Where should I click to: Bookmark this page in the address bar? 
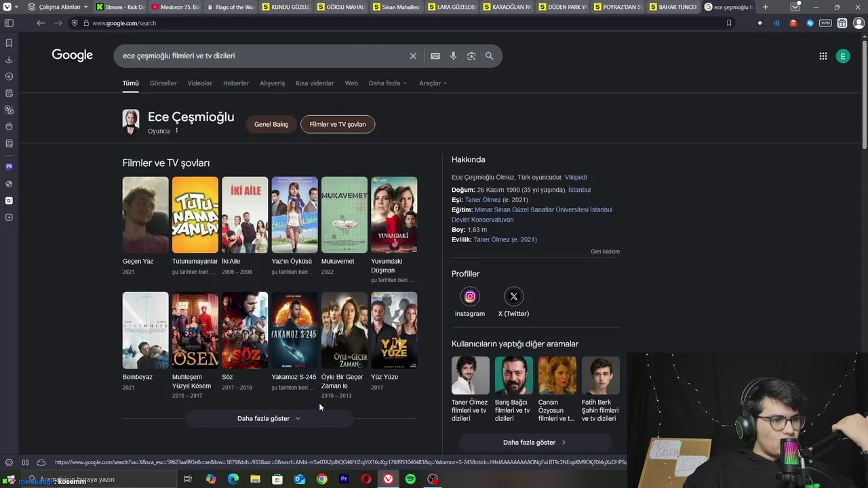(x=729, y=23)
